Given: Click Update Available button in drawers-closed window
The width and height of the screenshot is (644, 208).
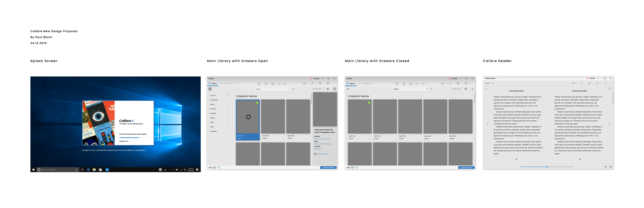Looking at the screenshot, I should (x=466, y=168).
